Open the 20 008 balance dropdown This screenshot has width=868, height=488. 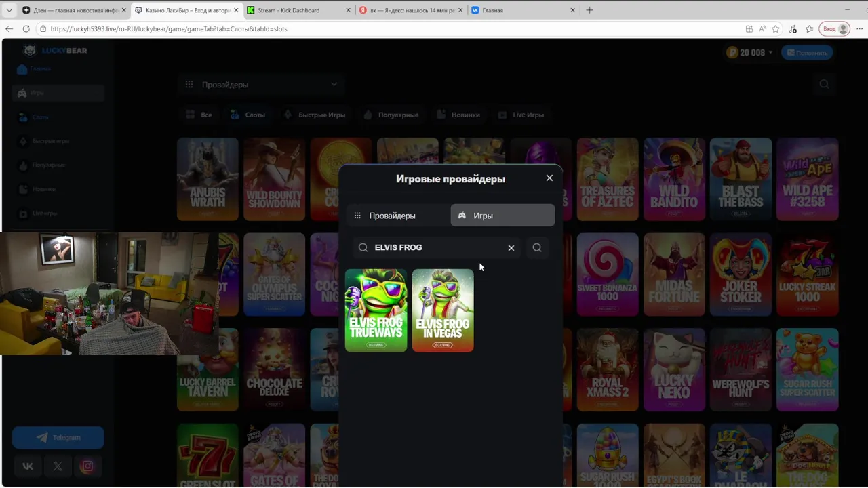(x=749, y=52)
